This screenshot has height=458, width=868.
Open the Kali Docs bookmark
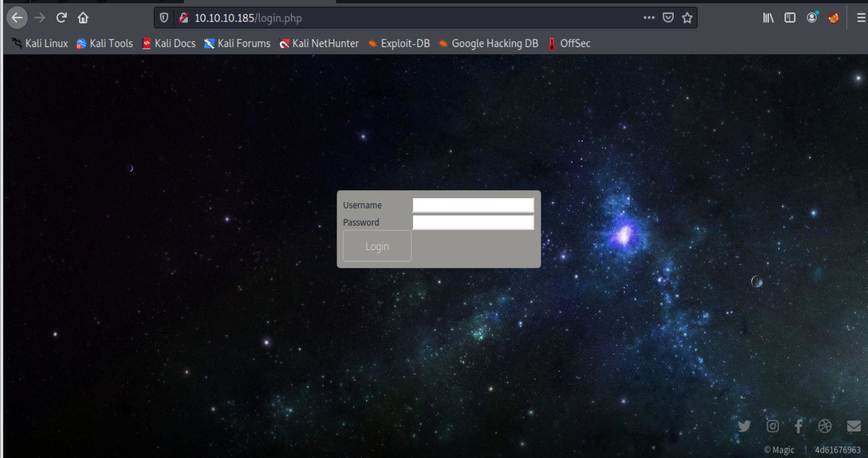pos(169,43)
